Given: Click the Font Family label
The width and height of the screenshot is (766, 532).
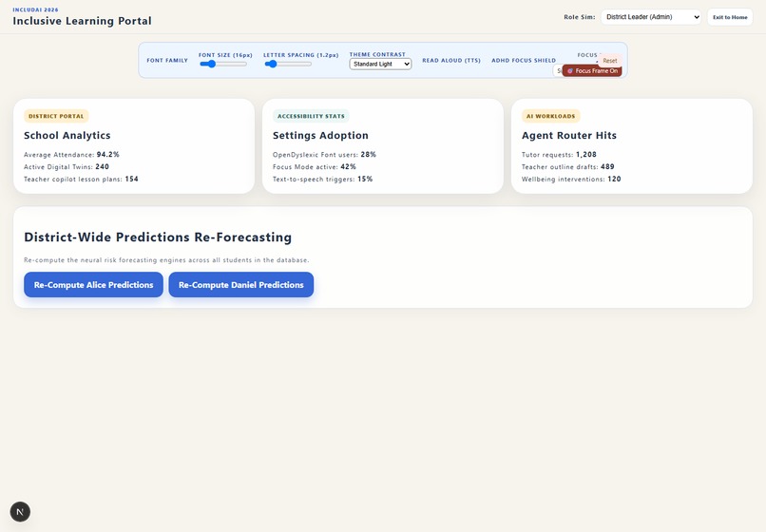Looking at the screenshot, I should click(167, 61).
